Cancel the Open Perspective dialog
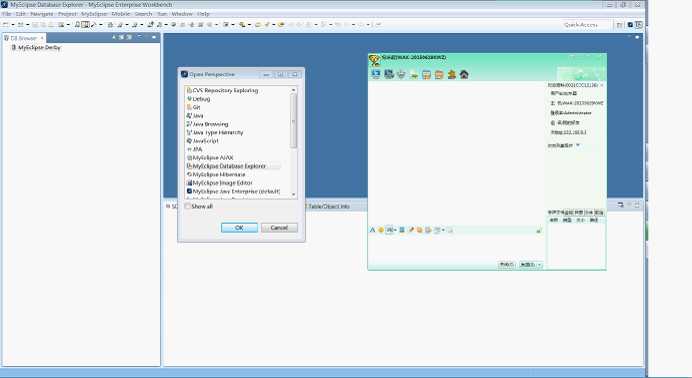The width and height of the screenshot is (692, 378). click(x=279, y=228)
